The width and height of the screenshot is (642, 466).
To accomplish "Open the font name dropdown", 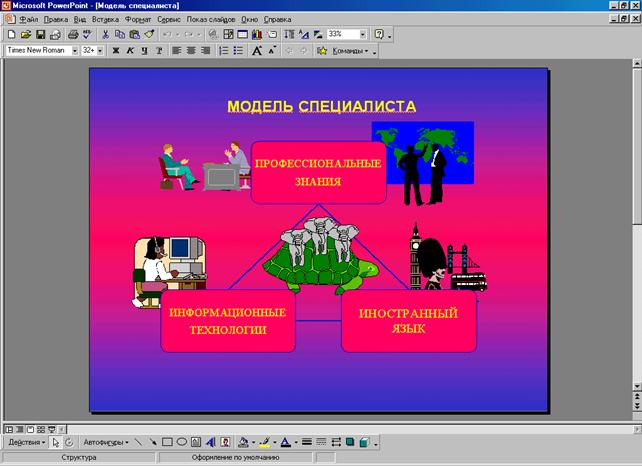I will (75, 51).
